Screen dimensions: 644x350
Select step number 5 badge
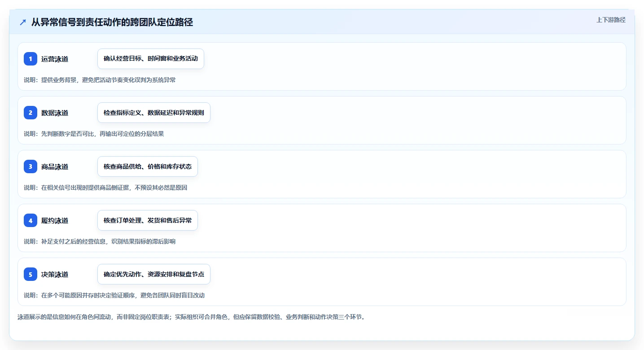tap(31, 274)
